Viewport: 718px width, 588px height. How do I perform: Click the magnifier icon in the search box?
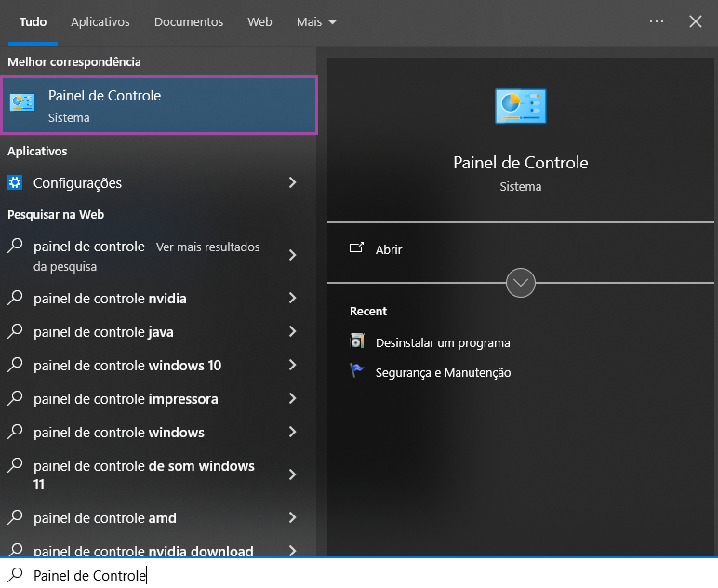point(16,574)
